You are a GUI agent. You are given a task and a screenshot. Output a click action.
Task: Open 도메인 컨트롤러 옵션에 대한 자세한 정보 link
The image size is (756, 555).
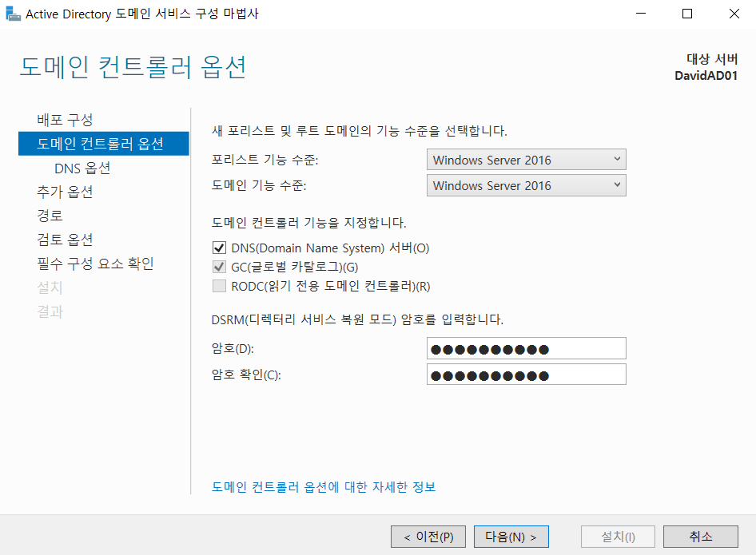(324, 486)
